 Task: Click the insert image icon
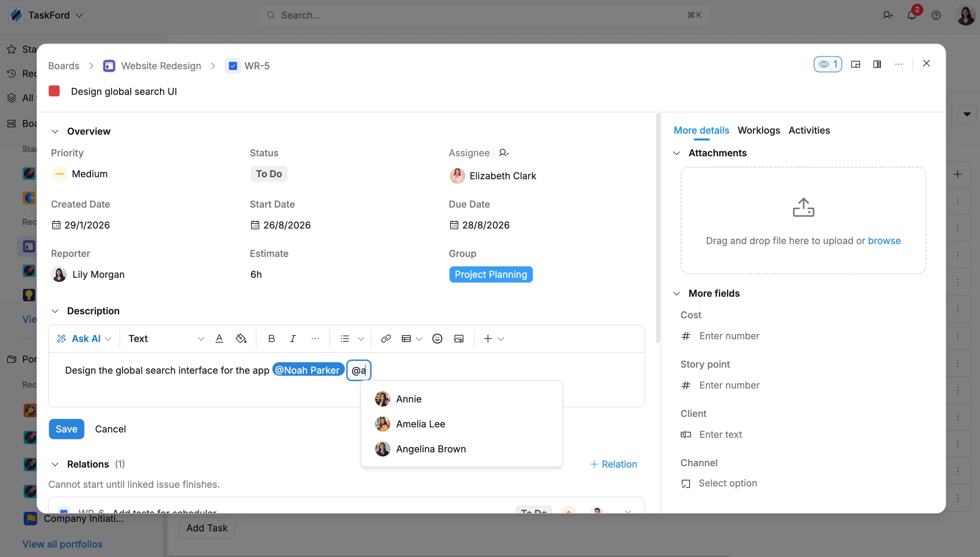[x=459, y=339]
